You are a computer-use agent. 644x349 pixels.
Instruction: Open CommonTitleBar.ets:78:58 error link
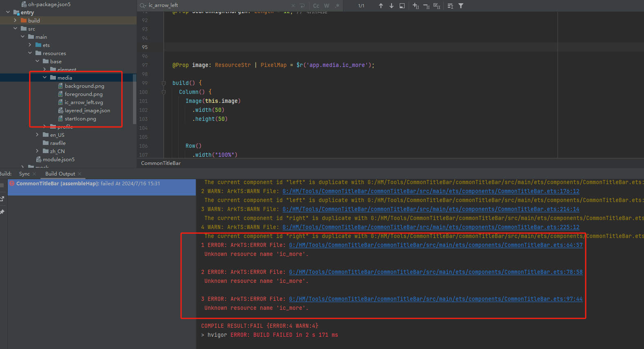[436, 272]
